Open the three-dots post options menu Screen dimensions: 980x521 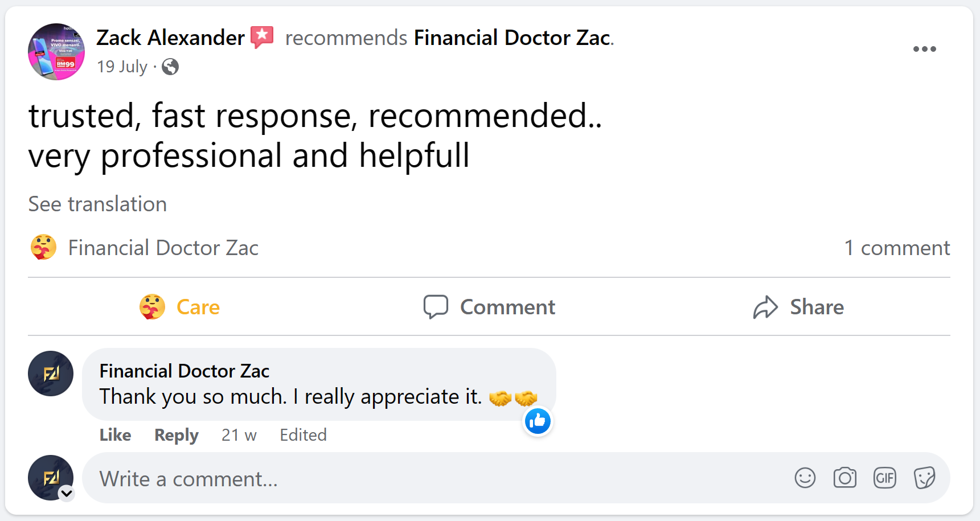tap(924, 49)
